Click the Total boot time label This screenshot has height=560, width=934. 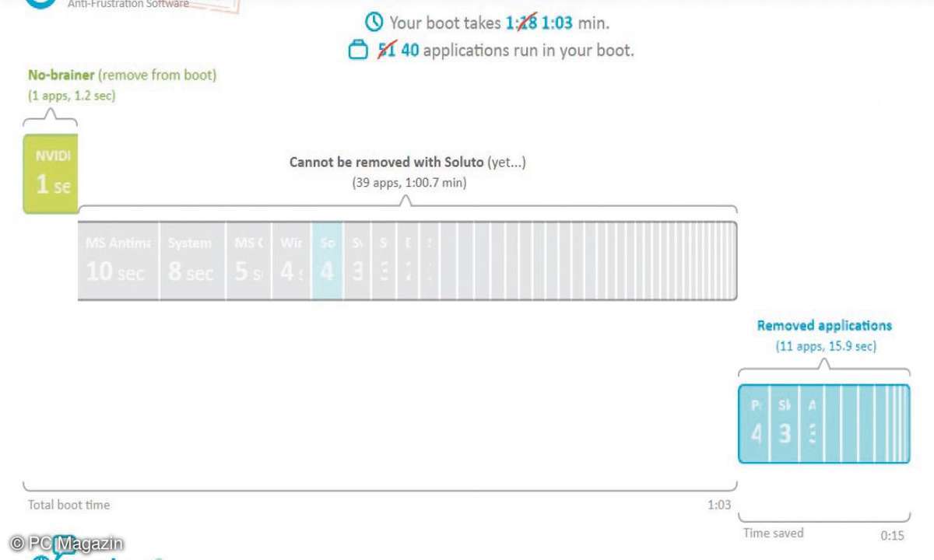69,505
